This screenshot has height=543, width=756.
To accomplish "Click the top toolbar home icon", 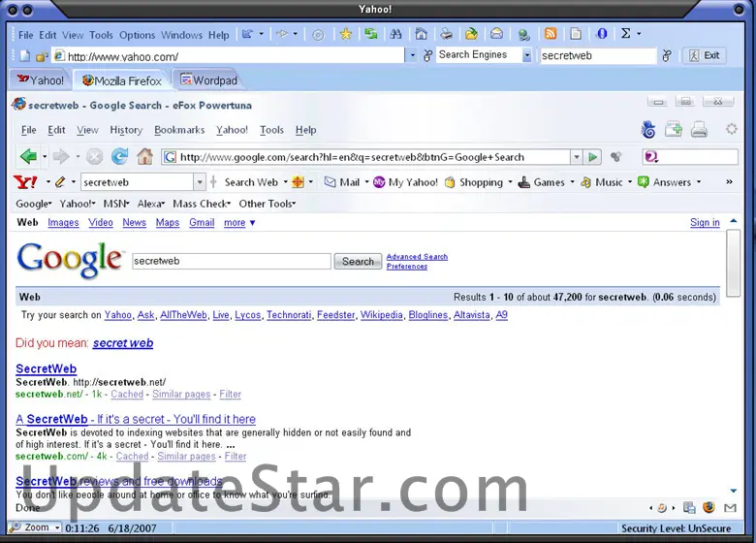I will click(421, 34).
